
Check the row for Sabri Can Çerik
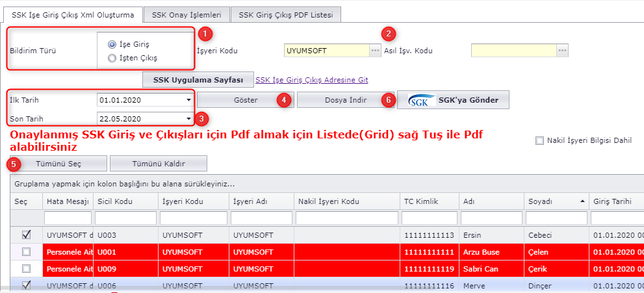tap(27, 268)
